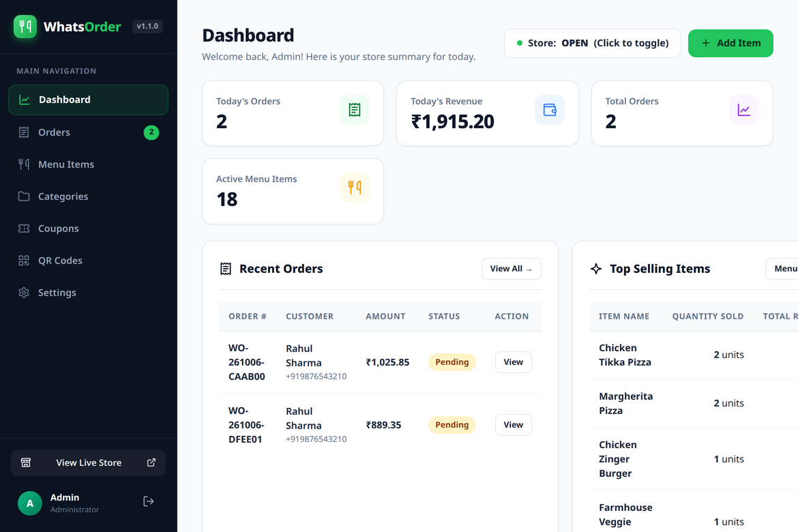Navigate to Categories
Viewport: 798px width, 532px height.
[88, 196]
